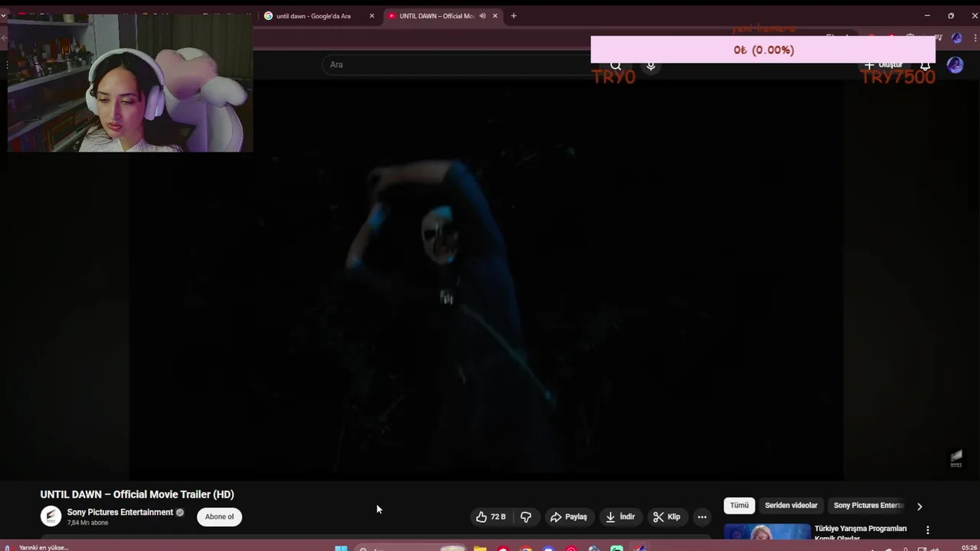This screenshot has height=551, width=980.
Task: Close the UNTIL DAWN YouTube tab
Action: [x=495, y=15]
